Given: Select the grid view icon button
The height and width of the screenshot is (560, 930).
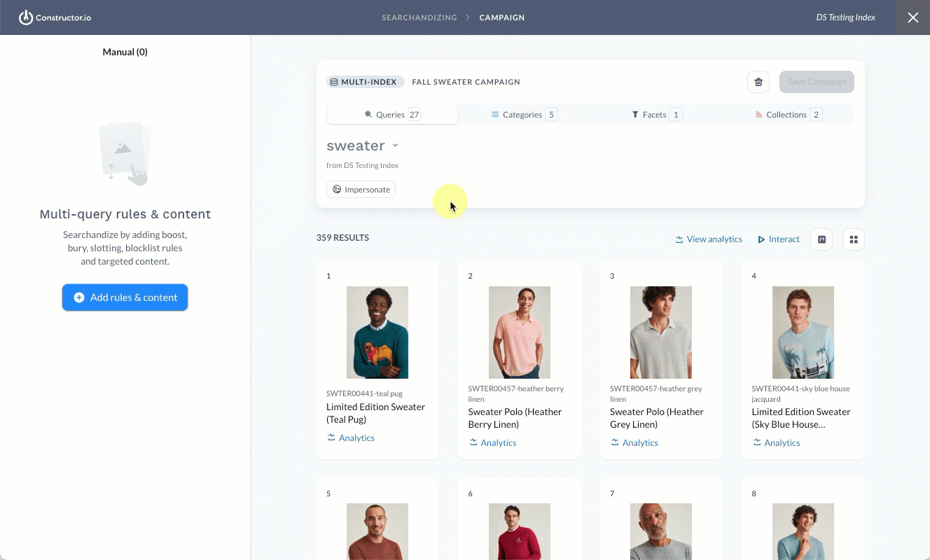Looking at the screenshot, I should tap(854, 239).
